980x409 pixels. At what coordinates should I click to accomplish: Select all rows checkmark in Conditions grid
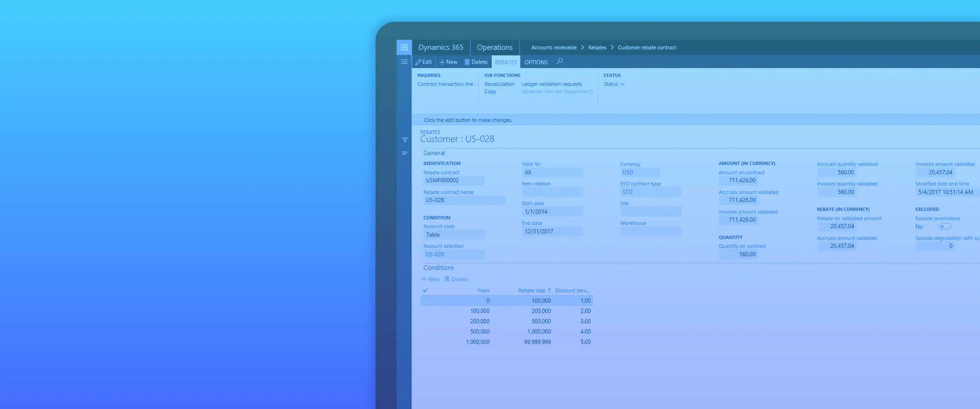[425, 290]
